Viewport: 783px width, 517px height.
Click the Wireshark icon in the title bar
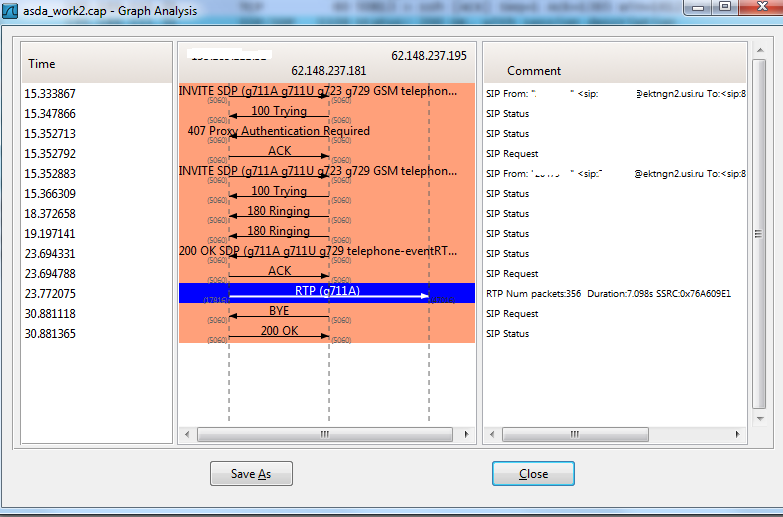tap(11, 11)
